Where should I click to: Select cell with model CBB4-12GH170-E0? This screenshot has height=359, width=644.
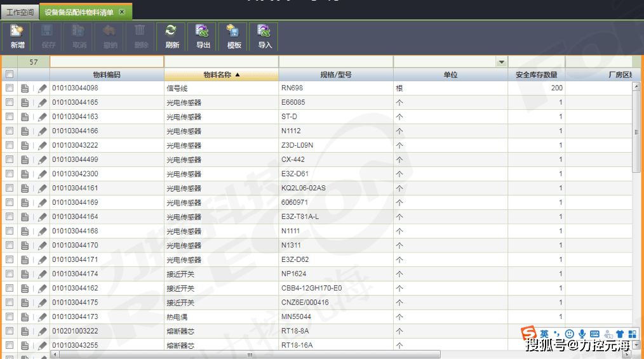click(x=336, y=289)
